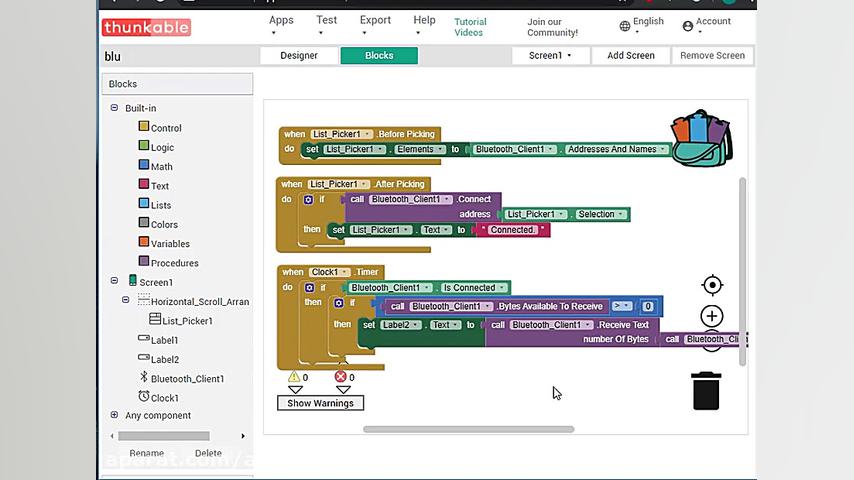Select Label2 component blocks

click(158, 359)
